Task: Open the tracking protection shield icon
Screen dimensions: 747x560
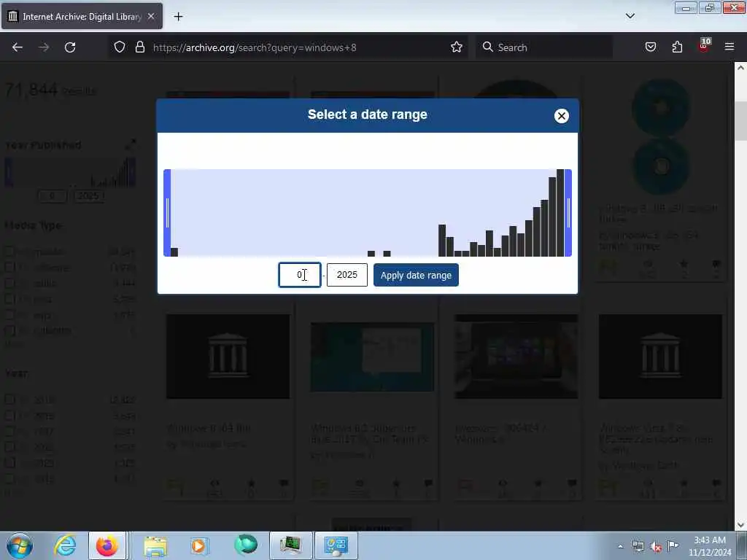Action: click(x=120, y=47)
